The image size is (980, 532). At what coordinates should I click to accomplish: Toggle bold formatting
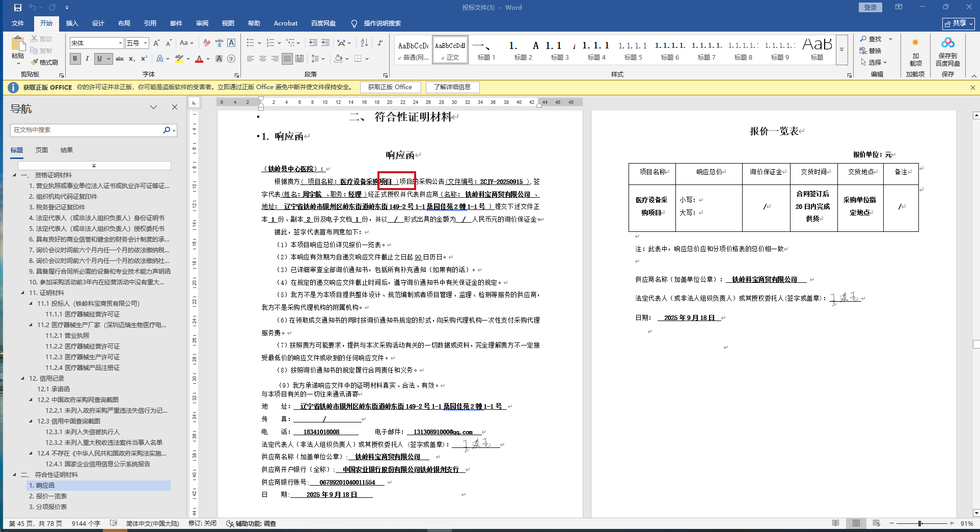tap(75, 59)
